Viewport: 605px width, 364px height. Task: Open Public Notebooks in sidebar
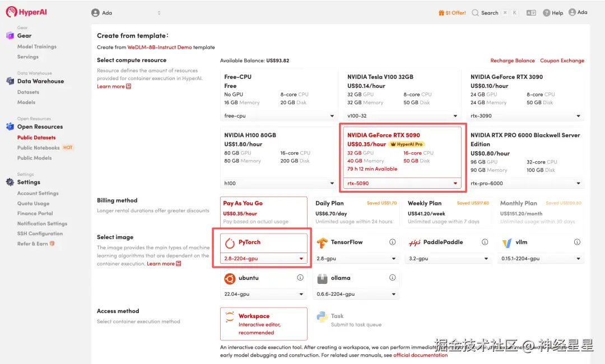pyautogui.click(x=38, y=148)
